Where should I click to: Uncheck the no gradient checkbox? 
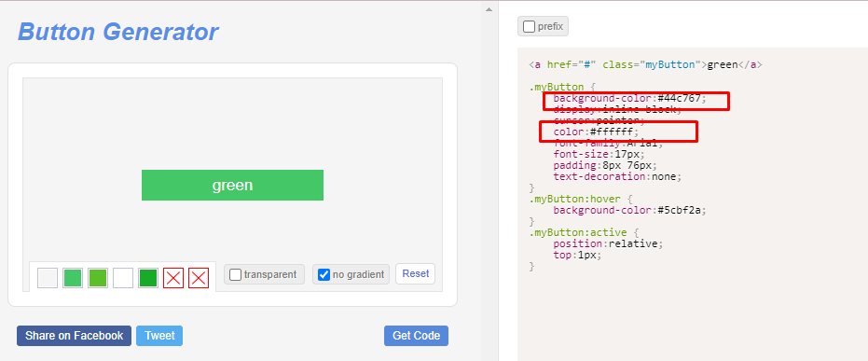coord(324,274)
